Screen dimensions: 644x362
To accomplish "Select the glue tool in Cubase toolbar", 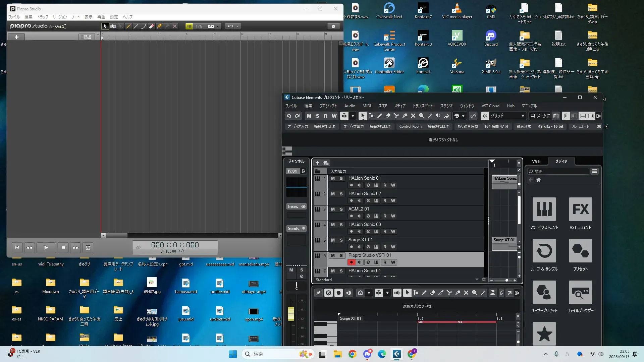I will coord(405,116).
